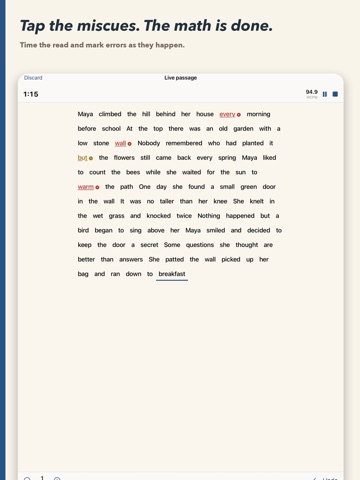This screenshot has width=360, height=480.
Task: Tap the word 'knocked'
Action: pyautogui.click(x=159, y=216)
